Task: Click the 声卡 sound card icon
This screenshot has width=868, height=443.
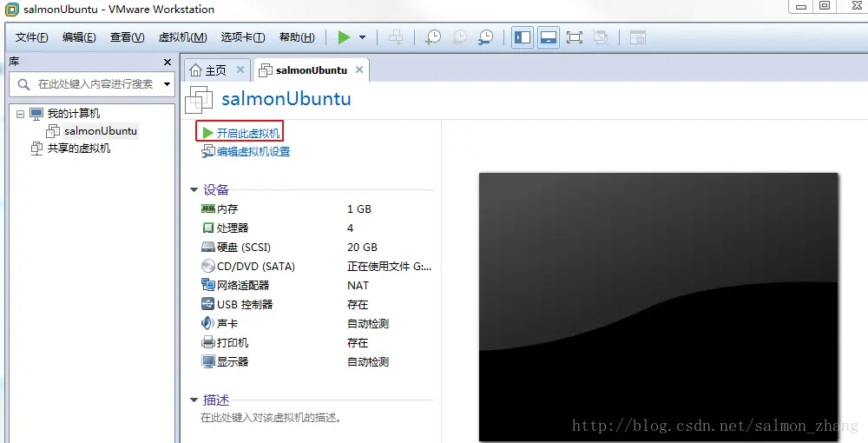Action: click(208, 323)
